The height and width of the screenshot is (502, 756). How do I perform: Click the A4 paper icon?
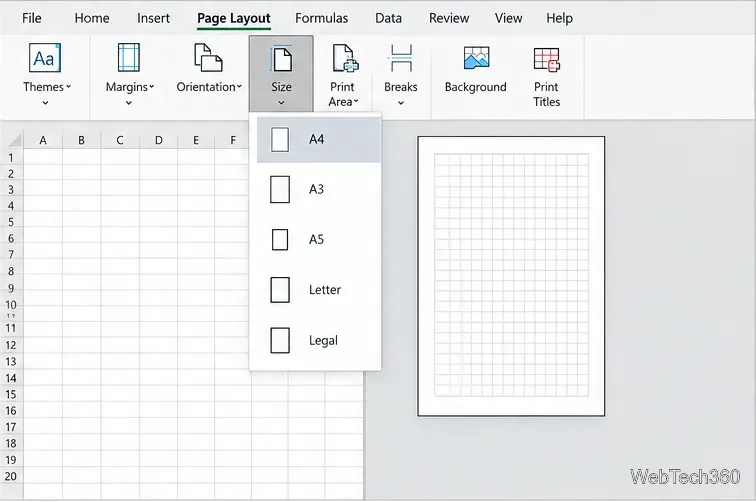click(280, 139)
